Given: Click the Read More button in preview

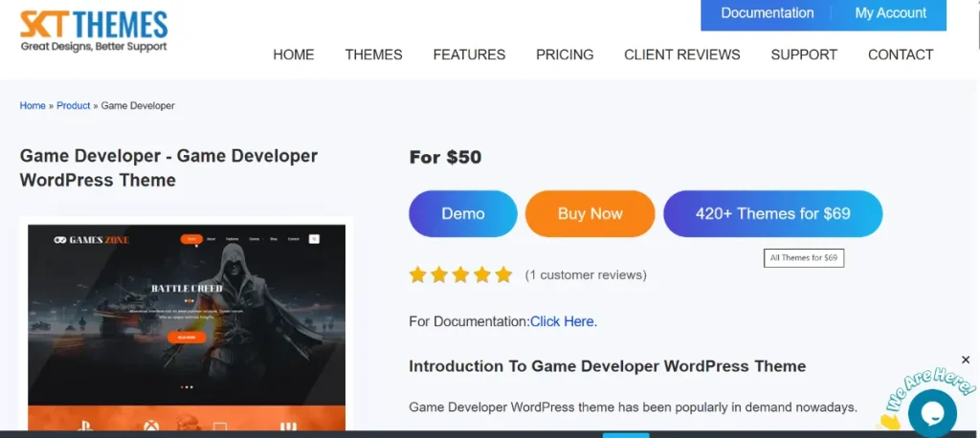Looking at the screenshot, I should pos(187,338).
